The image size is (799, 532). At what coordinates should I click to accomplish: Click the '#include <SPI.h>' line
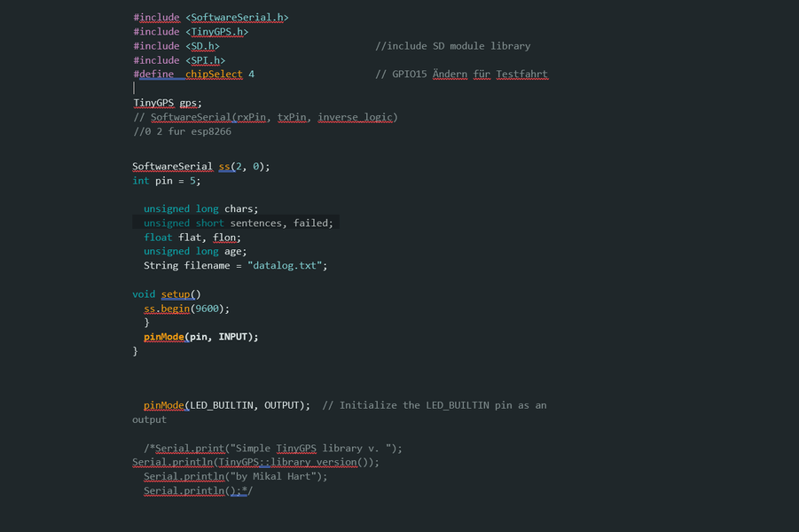pyautogui.click(x=179, y=60)
